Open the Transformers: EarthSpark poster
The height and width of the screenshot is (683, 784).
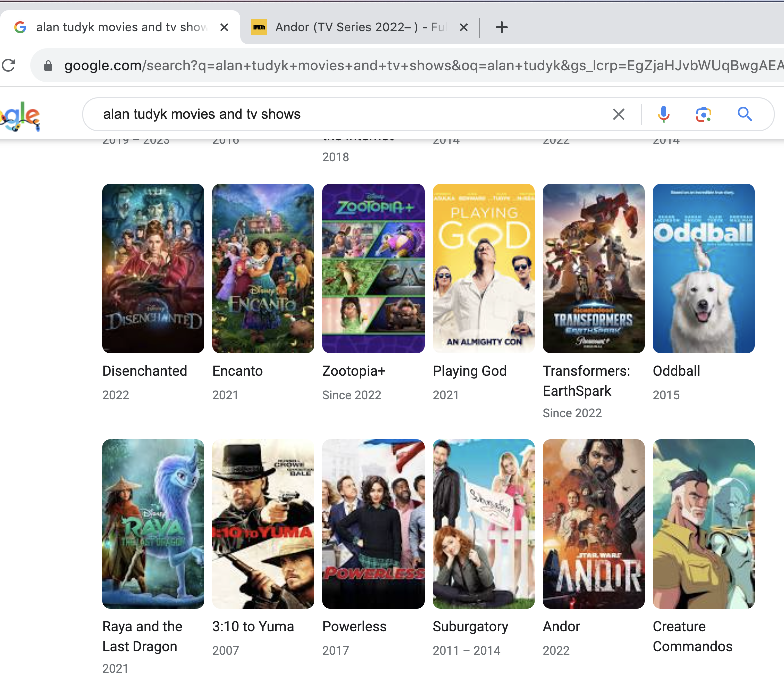(x=594, y=268)
